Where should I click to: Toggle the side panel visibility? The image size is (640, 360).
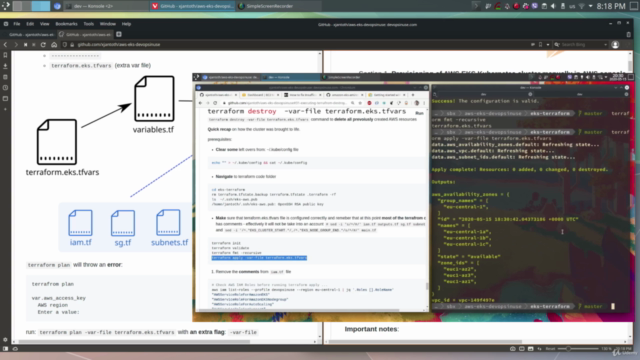(x=5, y=349)
